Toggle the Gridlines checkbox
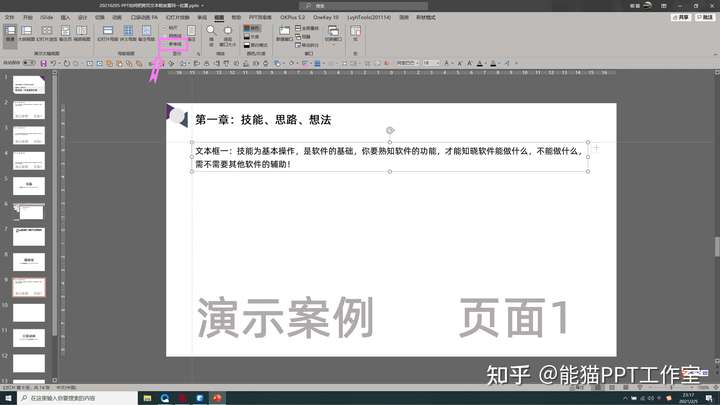The image size is (720, 405). 172,36
